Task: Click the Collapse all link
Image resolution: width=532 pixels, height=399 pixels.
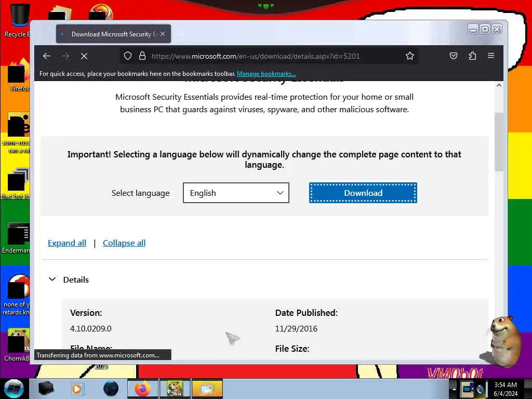Action: [124, 243]
